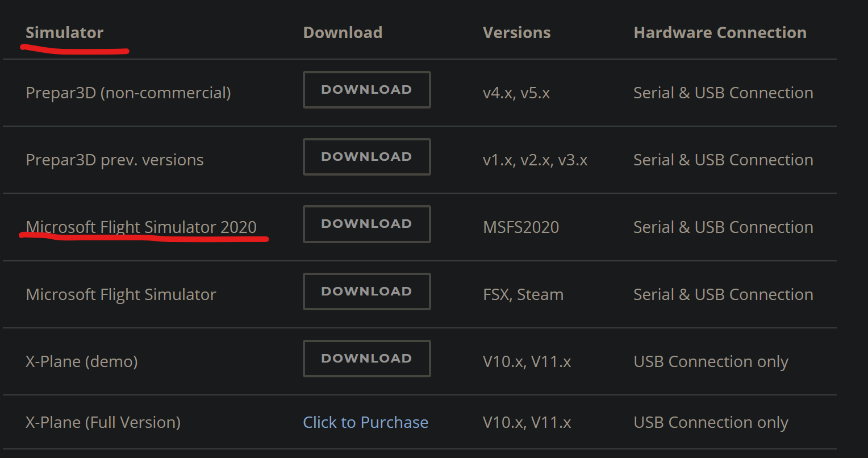Image resolution: width=868 pixels, height=458 pixels.
Task: Click the X-Plane (Full Version) simulator name
Action: (103, 422)
